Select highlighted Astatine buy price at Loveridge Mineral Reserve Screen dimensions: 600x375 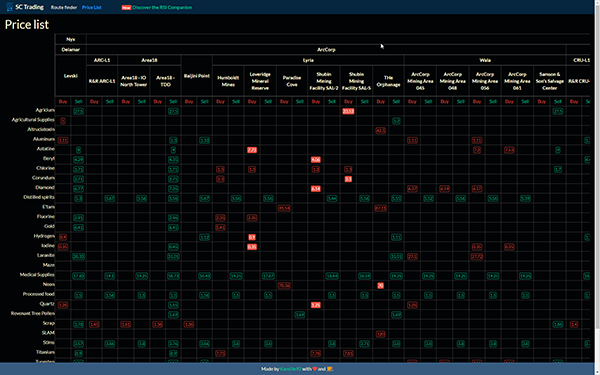(252, 150)
